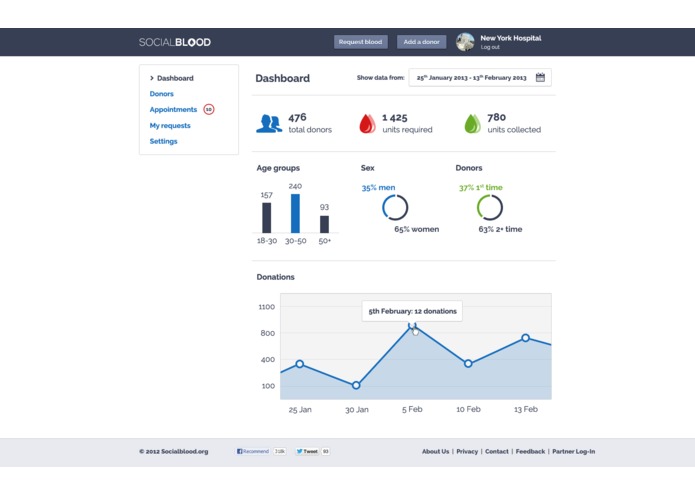Click the 50+ age group bar

(x=324, y=224)
